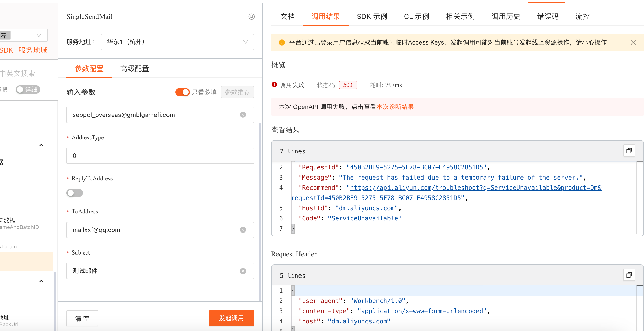Copy the 7 lines result JSON
This screenshot has height=331, width=644.
pyautogui.click(x=629, y=151)
